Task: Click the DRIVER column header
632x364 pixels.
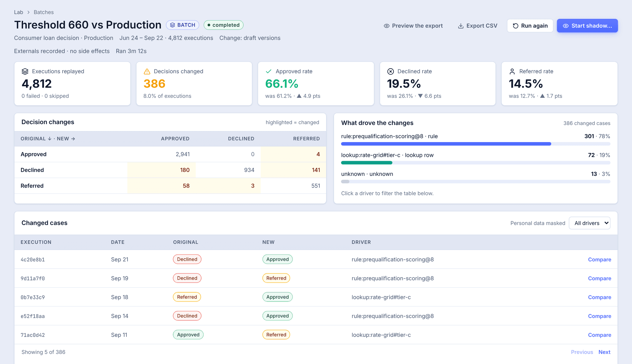Action: pyautogui.click(x=361, y=242)
